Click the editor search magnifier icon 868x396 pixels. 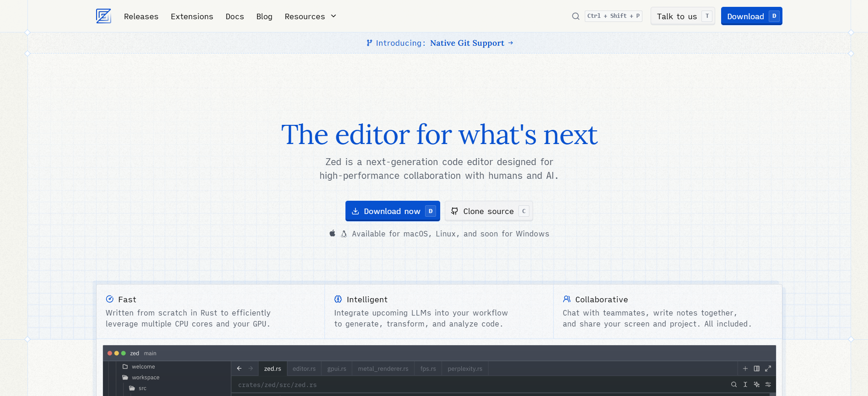[734, 385]
